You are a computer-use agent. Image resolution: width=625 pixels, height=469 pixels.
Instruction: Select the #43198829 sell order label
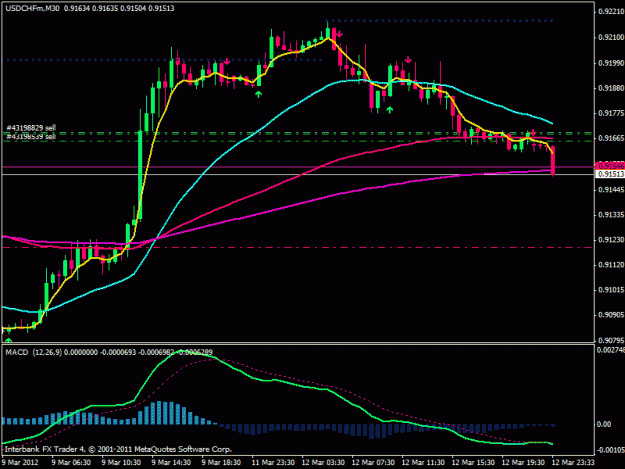click(x=31, y=128)
